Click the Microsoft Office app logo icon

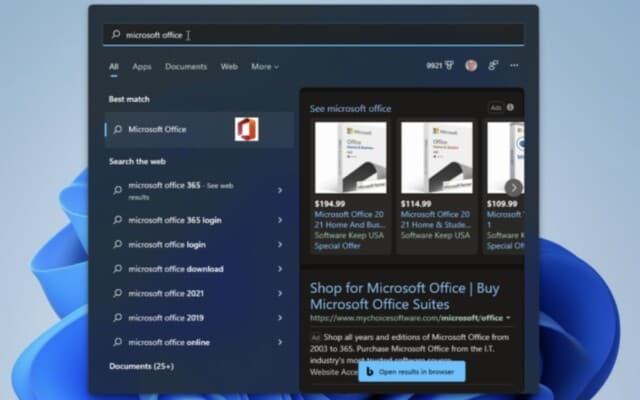(247, 129)
